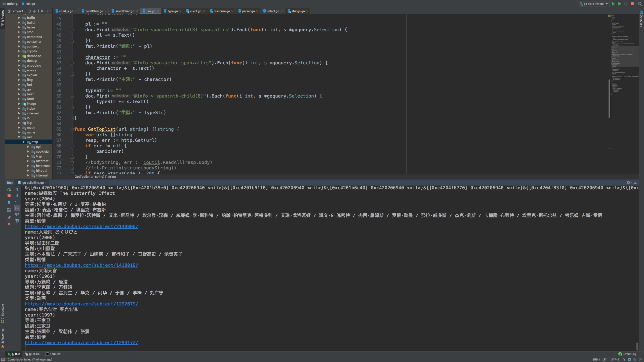Open the Database side panel
644x362 pixels.
(x=641, y=19)
